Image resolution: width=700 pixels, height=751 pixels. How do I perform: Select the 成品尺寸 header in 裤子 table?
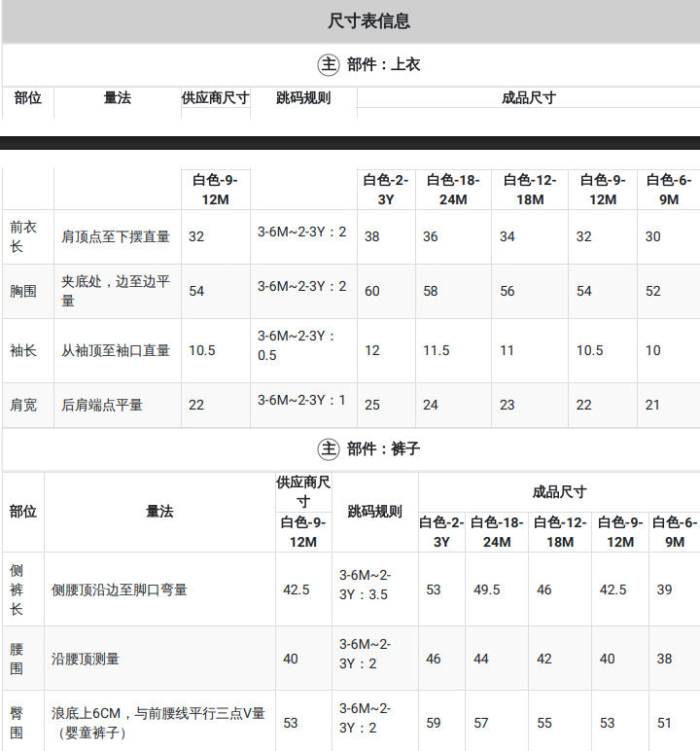click(559, 492)
